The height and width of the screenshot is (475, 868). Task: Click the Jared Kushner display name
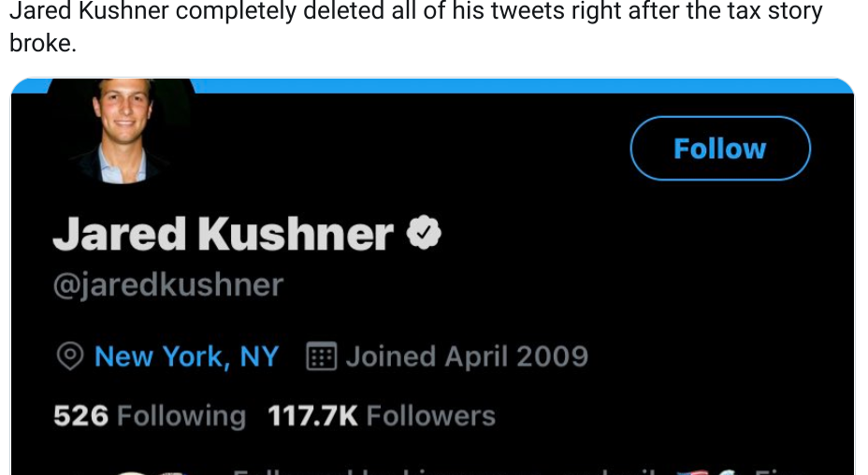click(223, 234)
